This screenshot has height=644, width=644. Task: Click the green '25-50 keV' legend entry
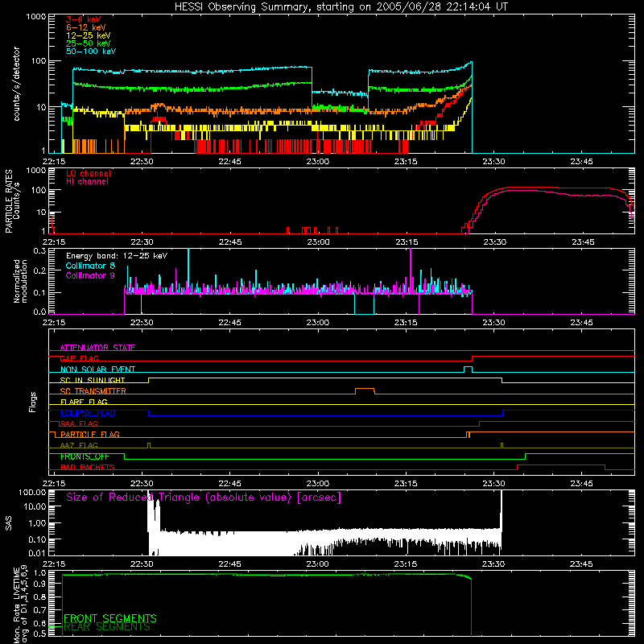(x=89, y=43)
